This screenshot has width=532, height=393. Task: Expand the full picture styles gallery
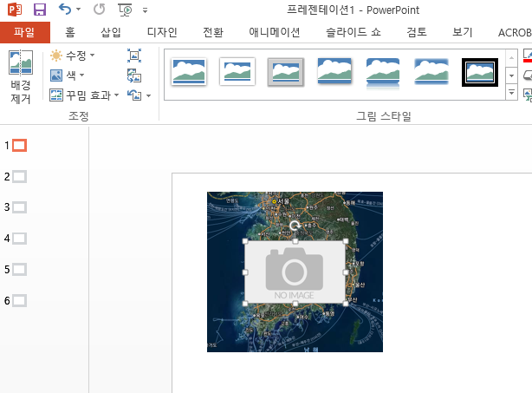tap(511, 92)
